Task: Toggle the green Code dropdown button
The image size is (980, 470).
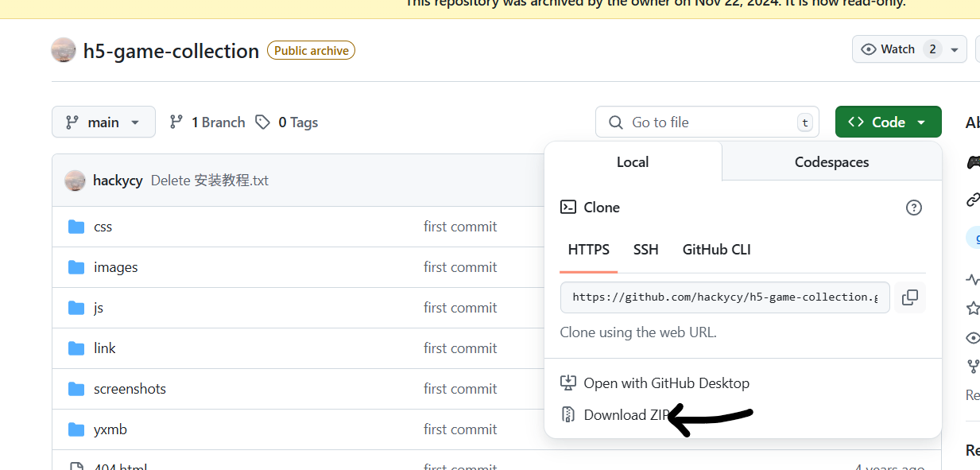Action: 888,122
